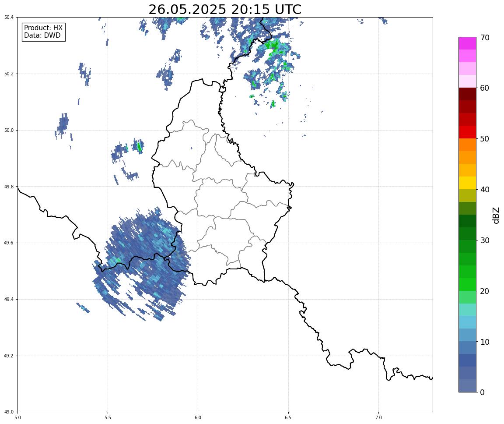Click the latitude tick label '50.4'
Viewport: 504px width, 424px height.
[9, 18]
